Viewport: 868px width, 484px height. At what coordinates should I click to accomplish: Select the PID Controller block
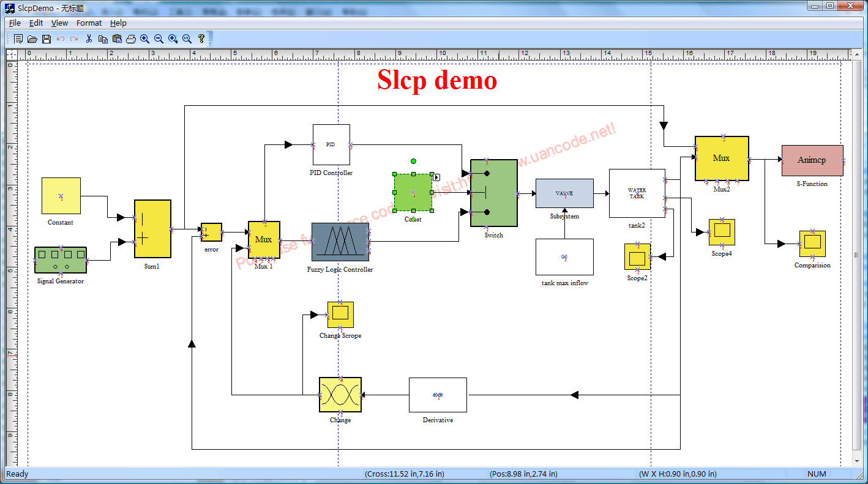(x=331, y=145)
